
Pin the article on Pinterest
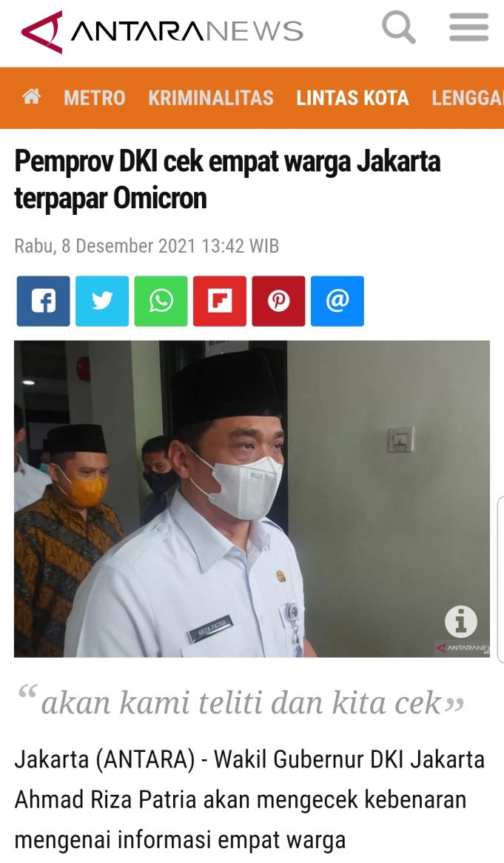pyautogui.click(x=279, y=301)
